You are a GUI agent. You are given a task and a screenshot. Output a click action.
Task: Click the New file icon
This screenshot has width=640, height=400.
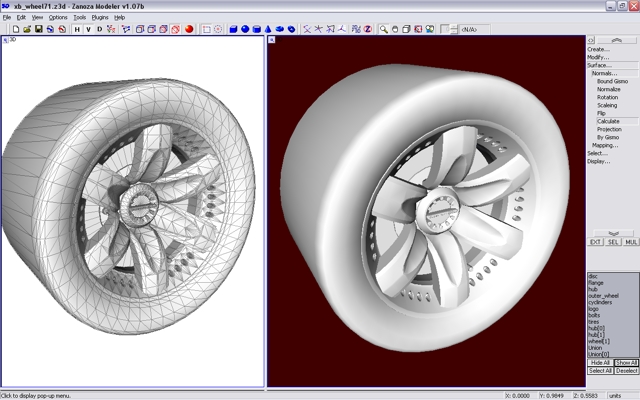[16, 29]
